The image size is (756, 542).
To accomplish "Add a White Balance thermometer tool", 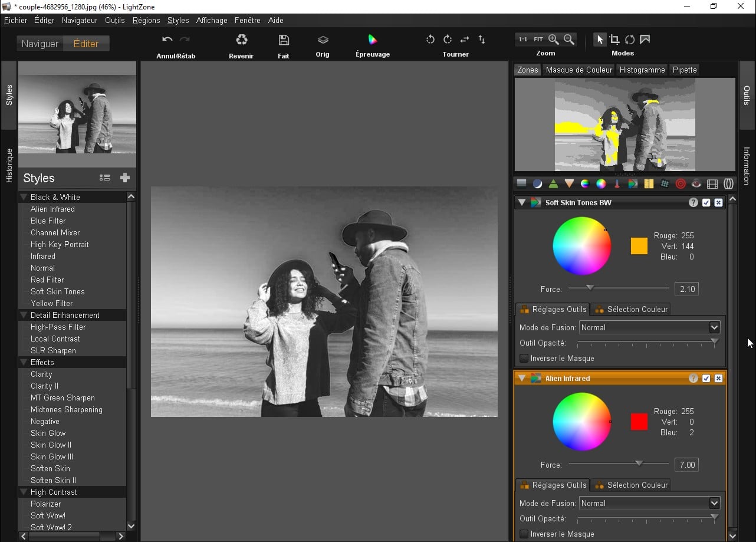I will (617, 184).
